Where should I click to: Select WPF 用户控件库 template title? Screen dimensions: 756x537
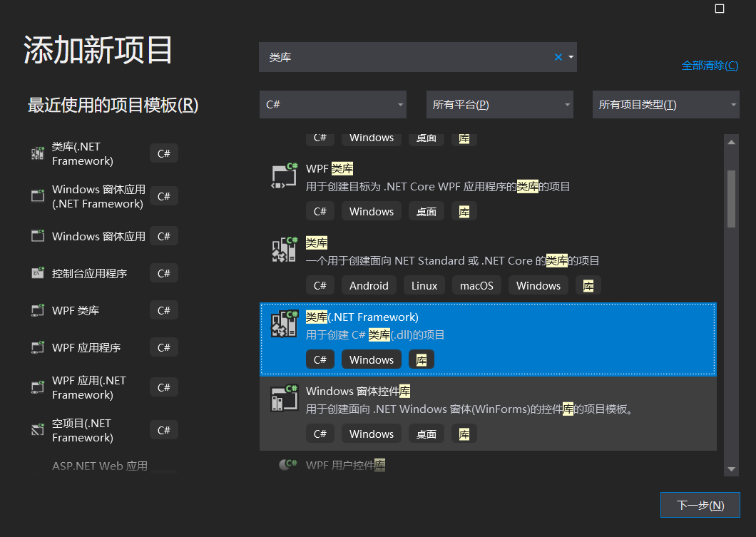(345, 465)
